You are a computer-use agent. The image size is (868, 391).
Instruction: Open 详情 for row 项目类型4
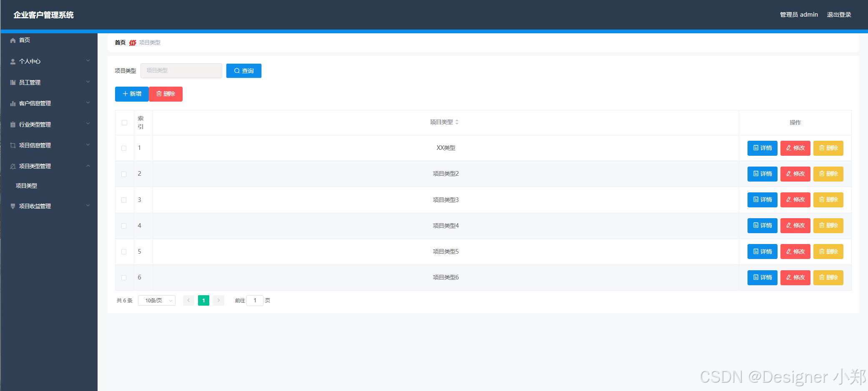763,226
